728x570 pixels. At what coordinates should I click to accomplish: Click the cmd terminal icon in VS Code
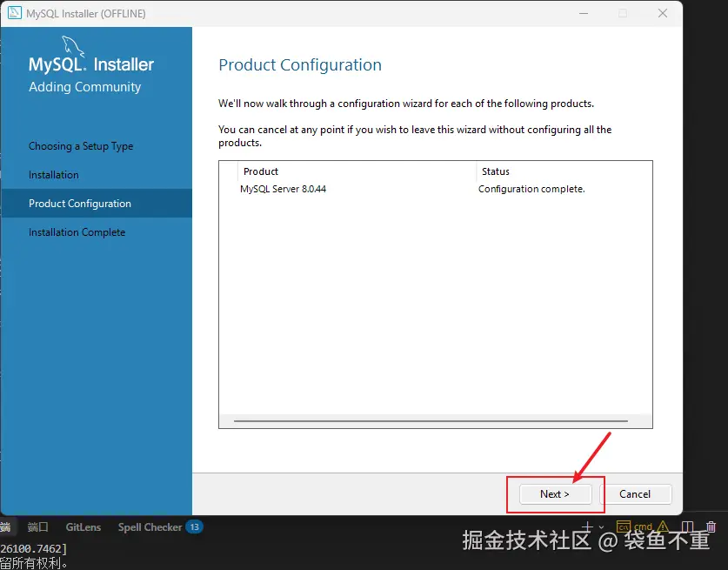pos(623,526)
